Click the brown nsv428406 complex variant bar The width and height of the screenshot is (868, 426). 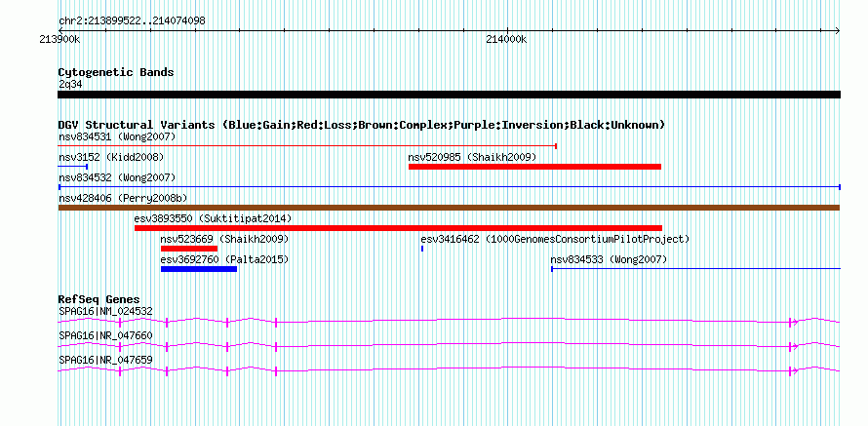pos(449,208)
